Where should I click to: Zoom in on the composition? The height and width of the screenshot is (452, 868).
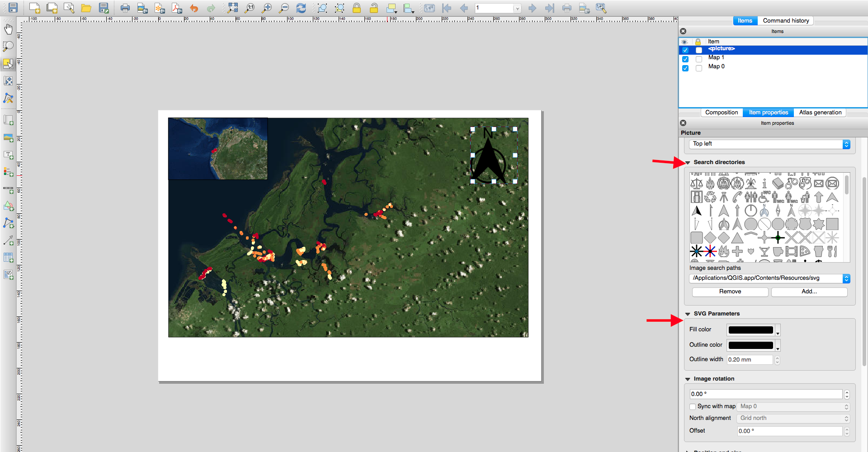267,8
